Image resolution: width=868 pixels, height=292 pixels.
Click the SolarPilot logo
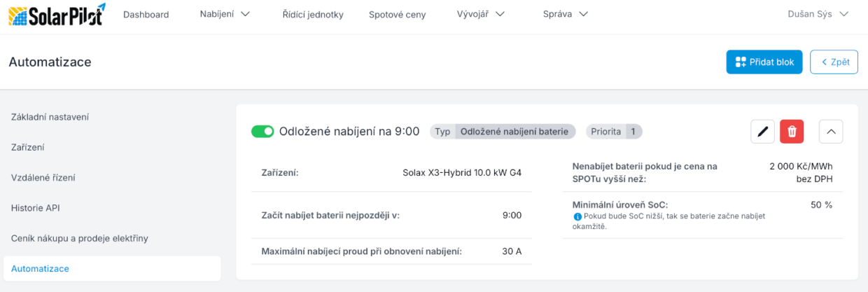pyautogui.click(x=57, y=15)
